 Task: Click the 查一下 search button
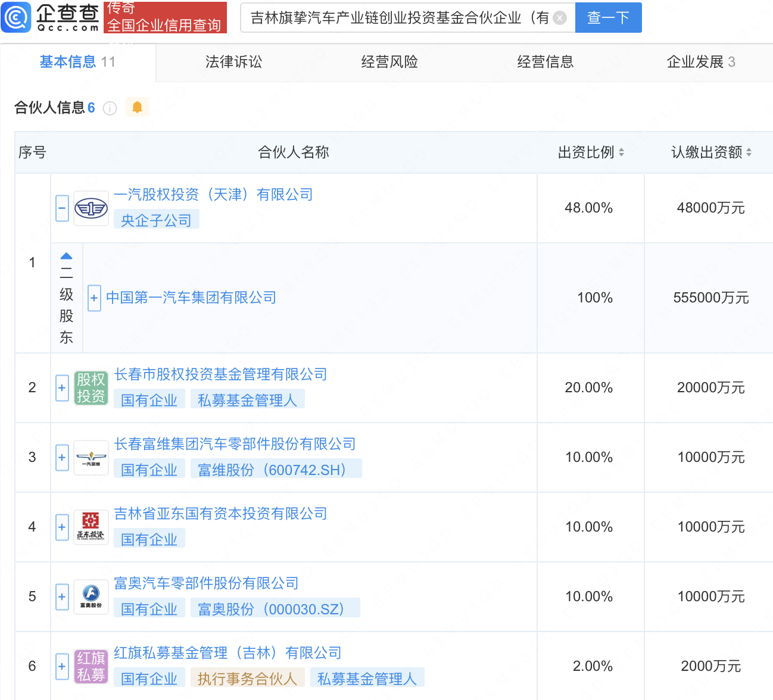[x=609, y=18]
